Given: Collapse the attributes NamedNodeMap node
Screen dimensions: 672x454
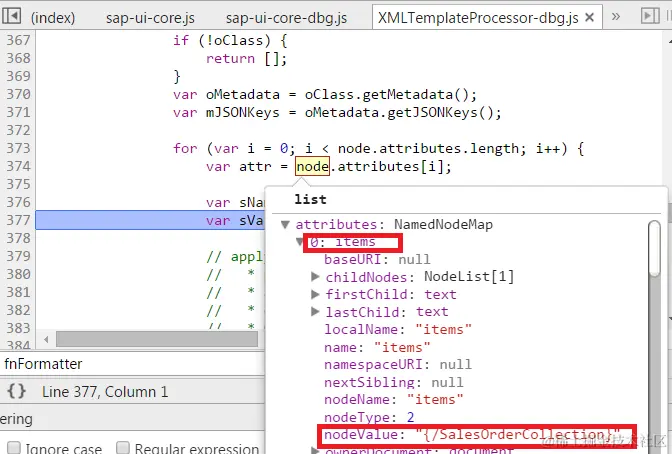Looking at the screenshot, I should point(285,224).
